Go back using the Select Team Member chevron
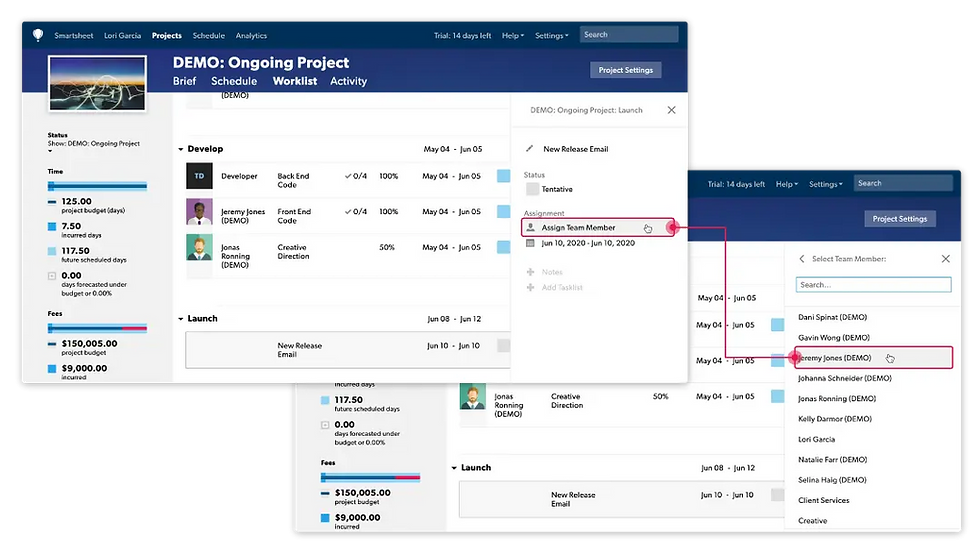The width and height of the screenshot is (980, 552). [x=802, y=259]
